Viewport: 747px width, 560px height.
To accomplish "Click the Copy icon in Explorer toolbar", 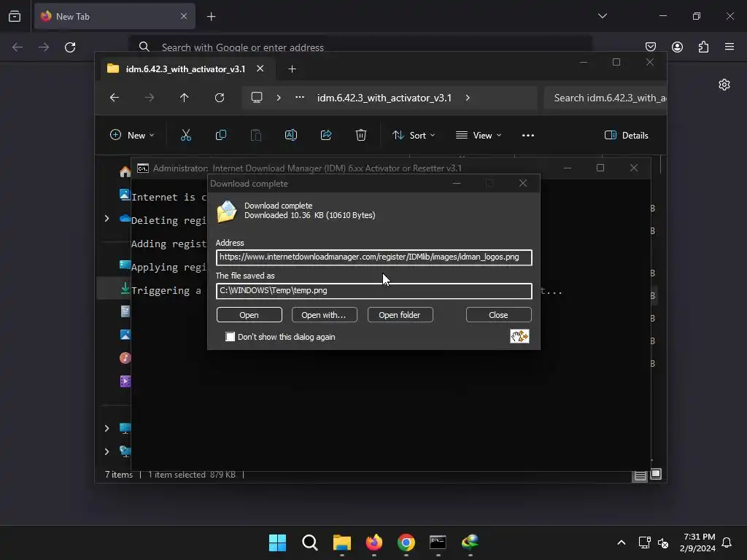I will pos(220,135).
